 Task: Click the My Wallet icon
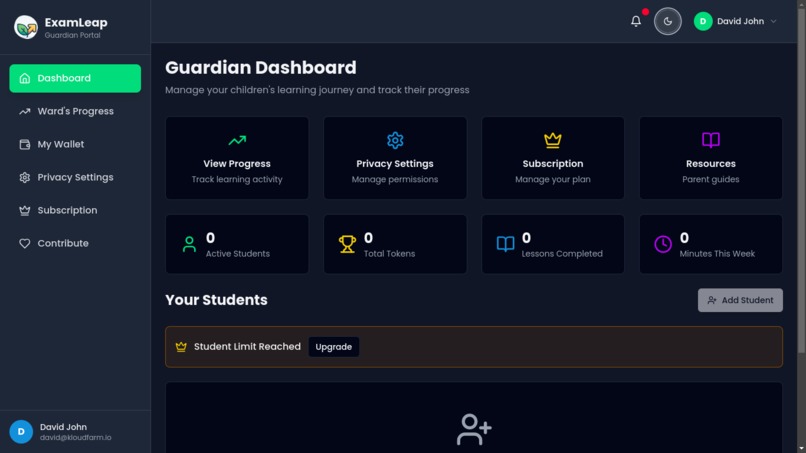point(25,144)
